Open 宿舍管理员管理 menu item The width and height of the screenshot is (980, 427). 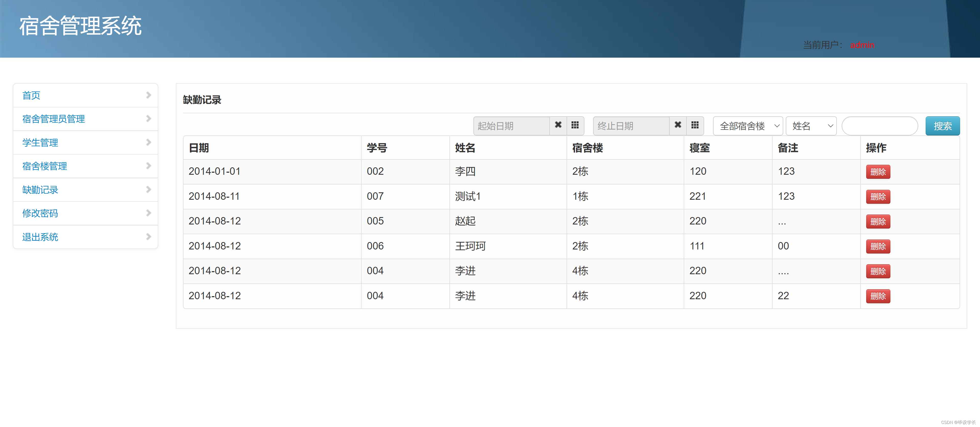[54, 119]
